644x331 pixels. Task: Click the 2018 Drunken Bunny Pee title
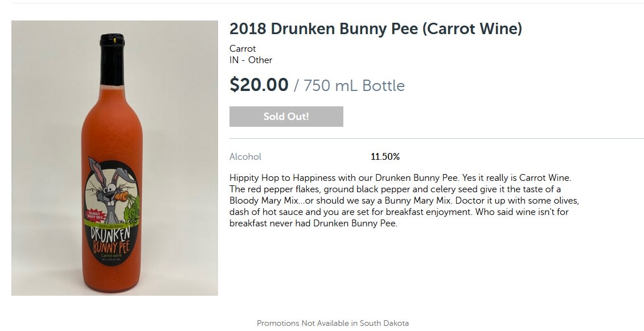(x=375, y=29)
